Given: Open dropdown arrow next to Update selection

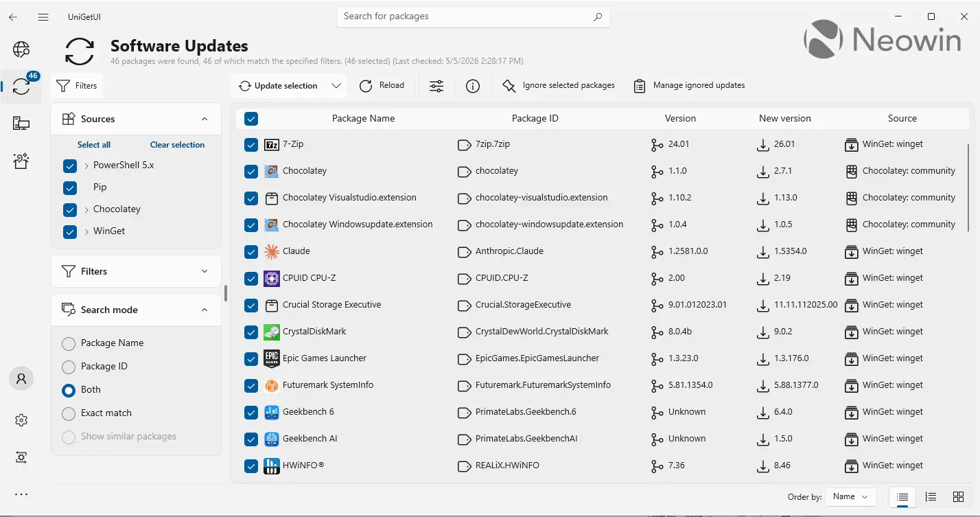Looking at the screenshot, I should 336,86.
